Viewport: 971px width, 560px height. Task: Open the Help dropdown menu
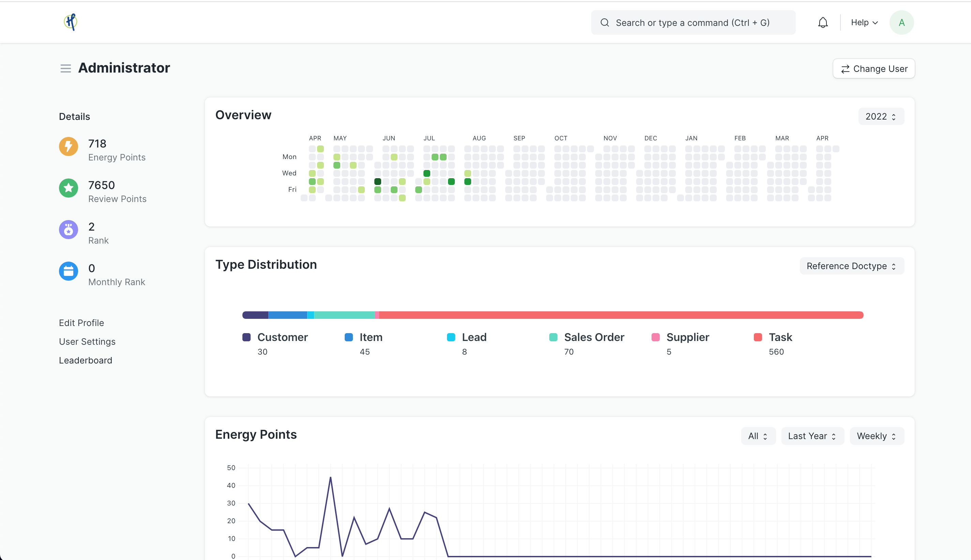point(864,23)
